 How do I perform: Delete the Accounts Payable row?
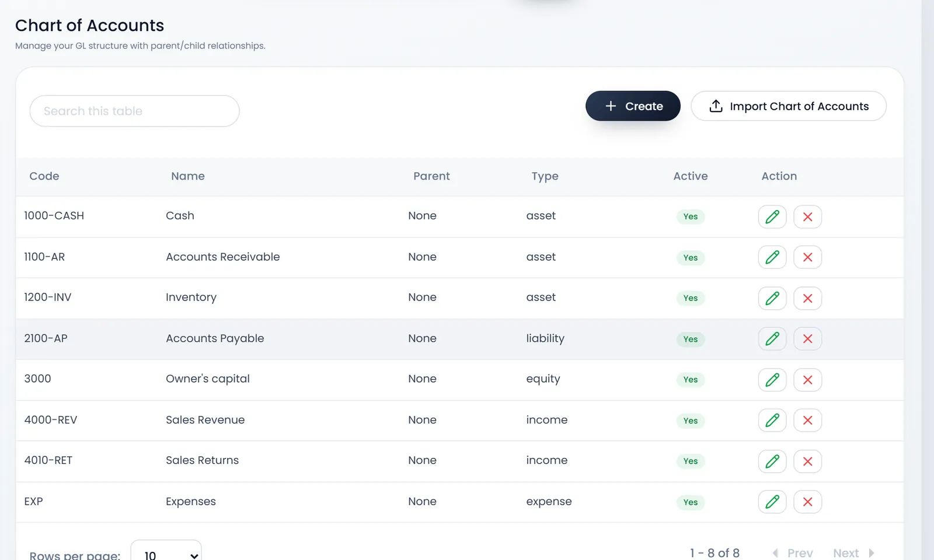tap(808, 339)
